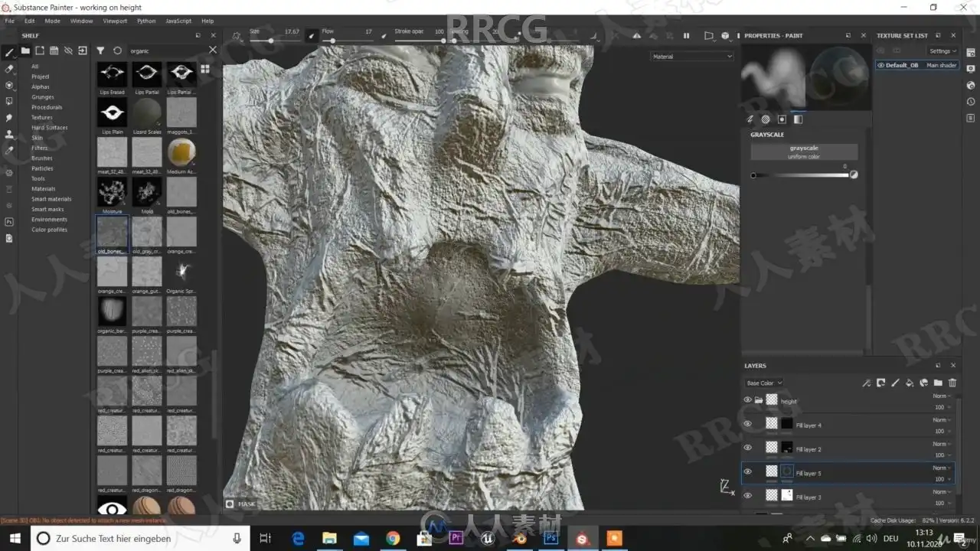Image resolution: width=980 pixels, height=551 pixels.
Task: Add a paint layer in Layers
Action: point(895,383)
